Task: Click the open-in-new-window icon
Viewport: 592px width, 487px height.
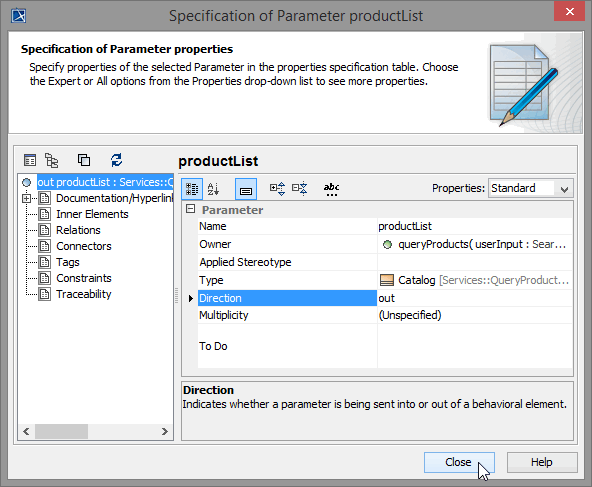Action: [x=84, y=160]
